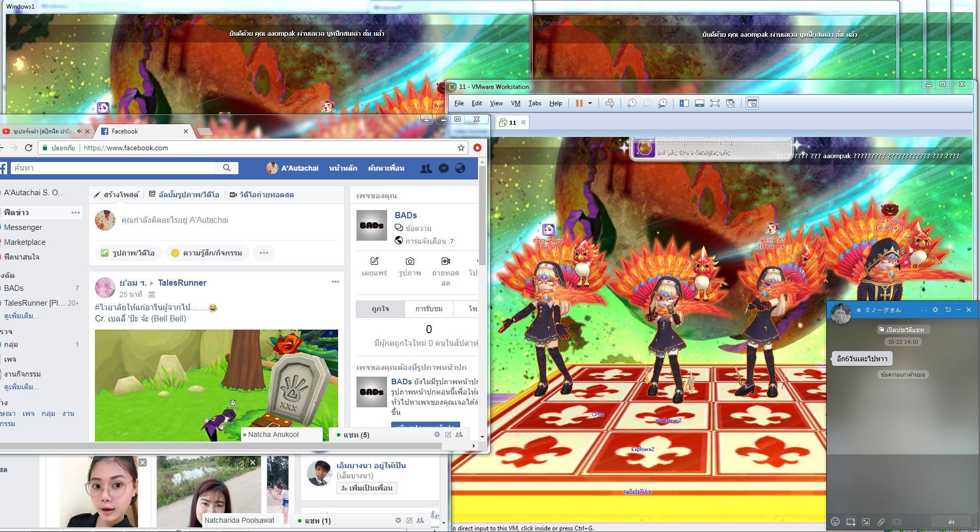Click Send Ctrl+Alt+Del icon in VMware toolbar
This screenshot has height=532, width=980.
tap(610, 103)
